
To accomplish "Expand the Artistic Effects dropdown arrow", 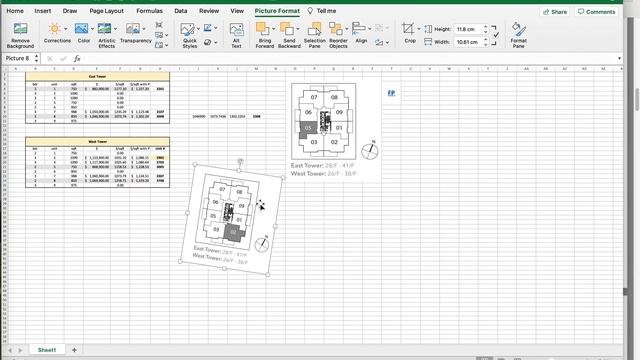I will 115,29.
